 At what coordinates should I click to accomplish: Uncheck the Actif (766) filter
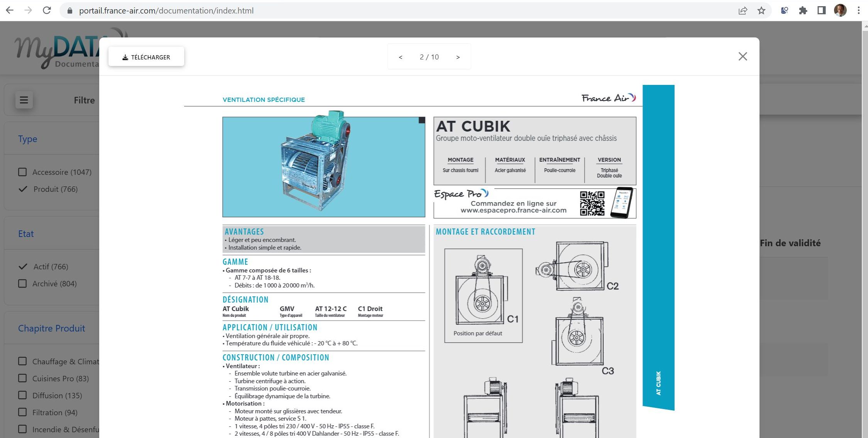(23, 267)
